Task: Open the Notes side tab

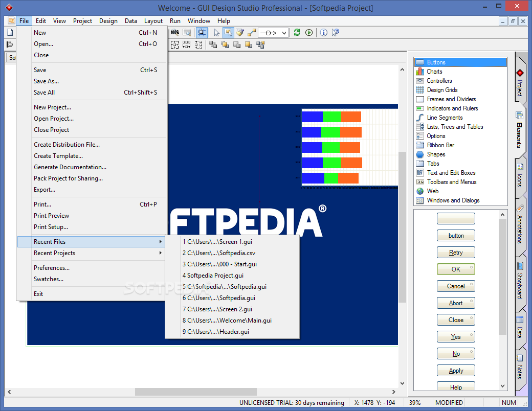Action: point(520,367)
